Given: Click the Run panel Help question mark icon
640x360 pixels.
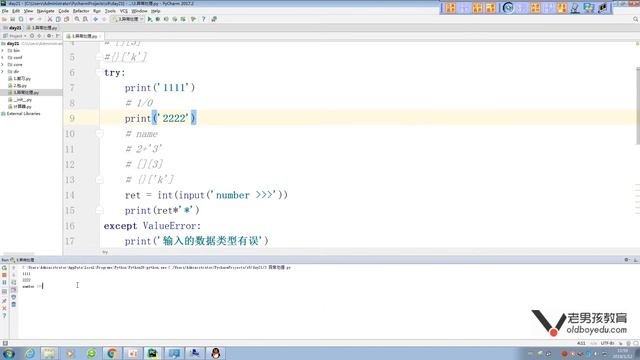Looking at the screenshot, I should pos(4,316).
